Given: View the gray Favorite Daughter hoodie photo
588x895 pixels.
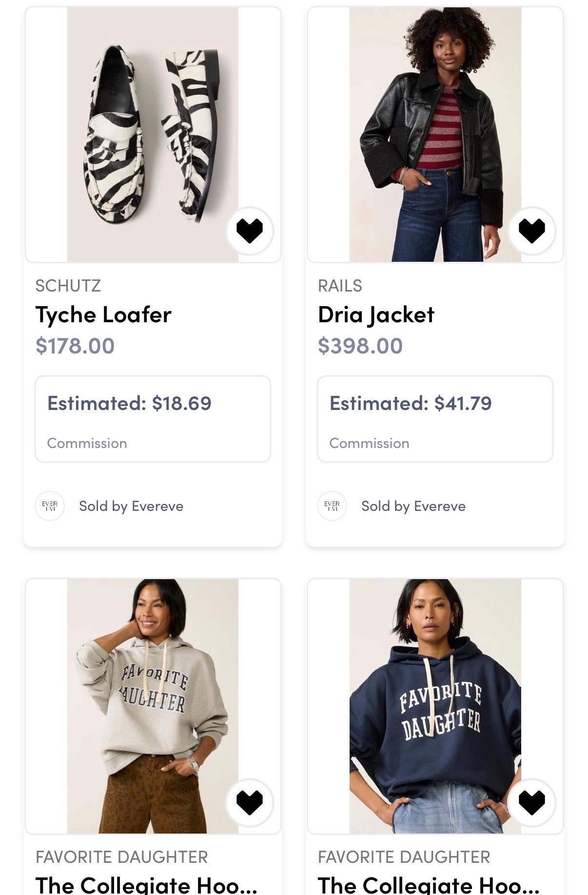Looking at the screenshot, I should 153,706.
